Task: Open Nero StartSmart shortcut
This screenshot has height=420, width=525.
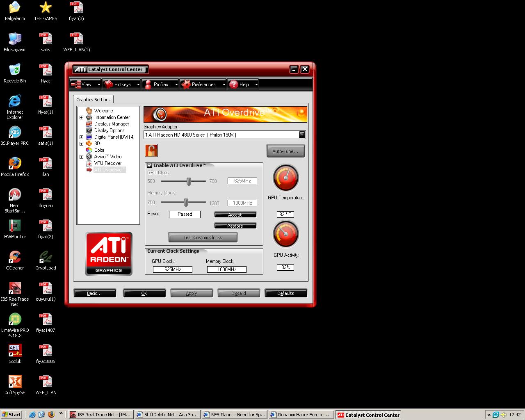Action: coord(15,201)
